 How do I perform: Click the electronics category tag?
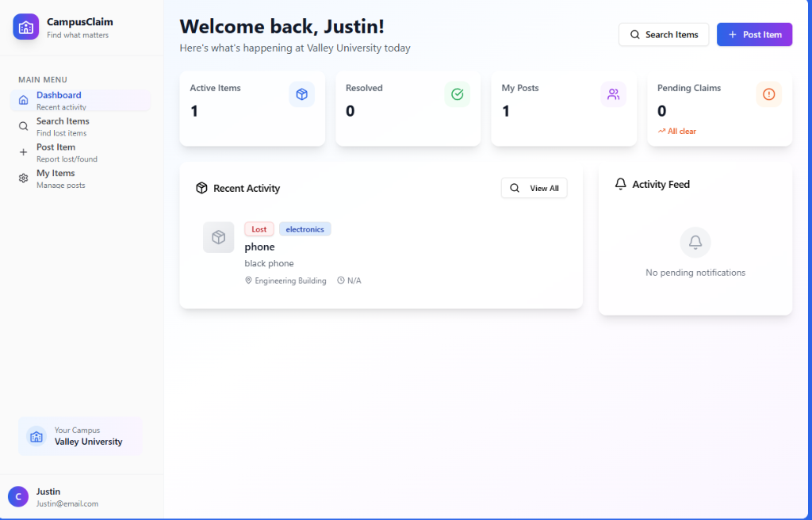pyautogui.click(x=305, y=229)
